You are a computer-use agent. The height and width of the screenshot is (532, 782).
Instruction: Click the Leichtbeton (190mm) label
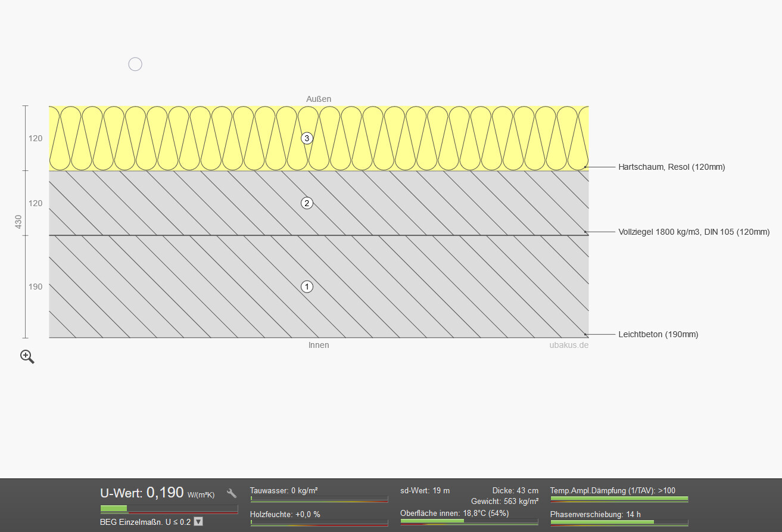[658, 335]
